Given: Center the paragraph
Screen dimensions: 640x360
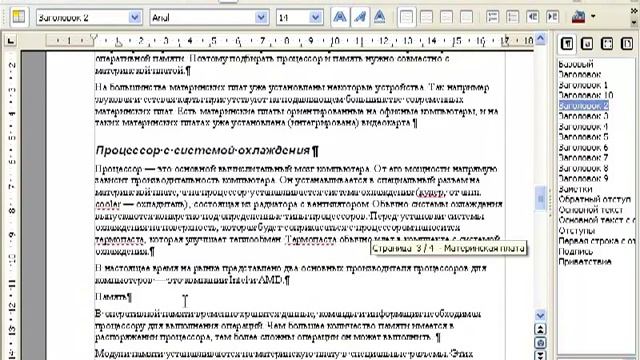Looking at the screenshot, I should point(427,17).
